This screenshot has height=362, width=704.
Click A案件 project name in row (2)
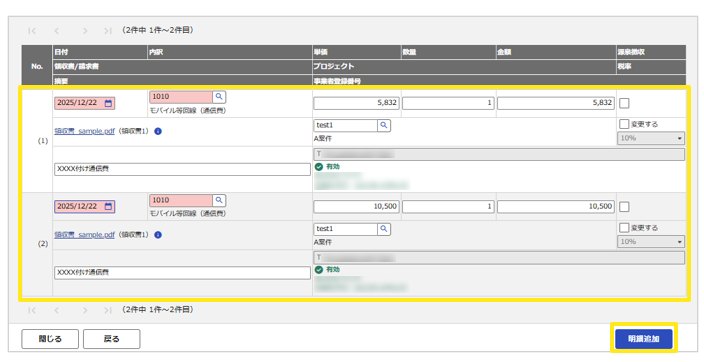(323, 242)
